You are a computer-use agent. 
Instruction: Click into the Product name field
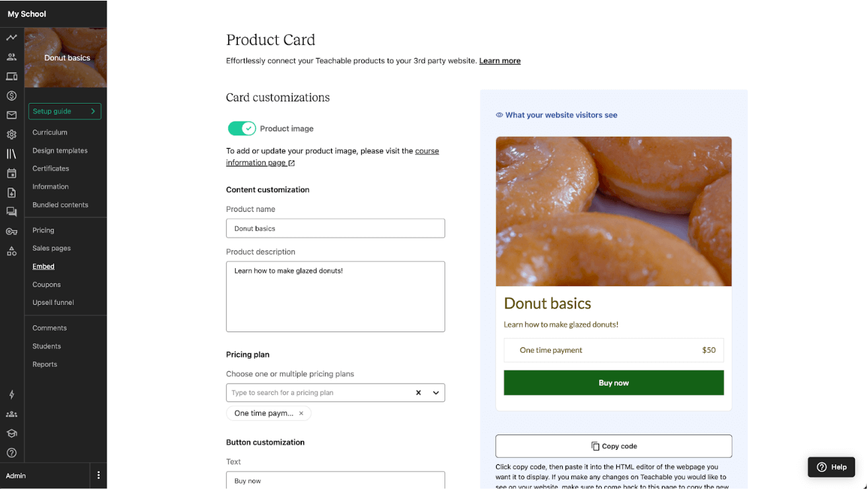tap(336, 228)
